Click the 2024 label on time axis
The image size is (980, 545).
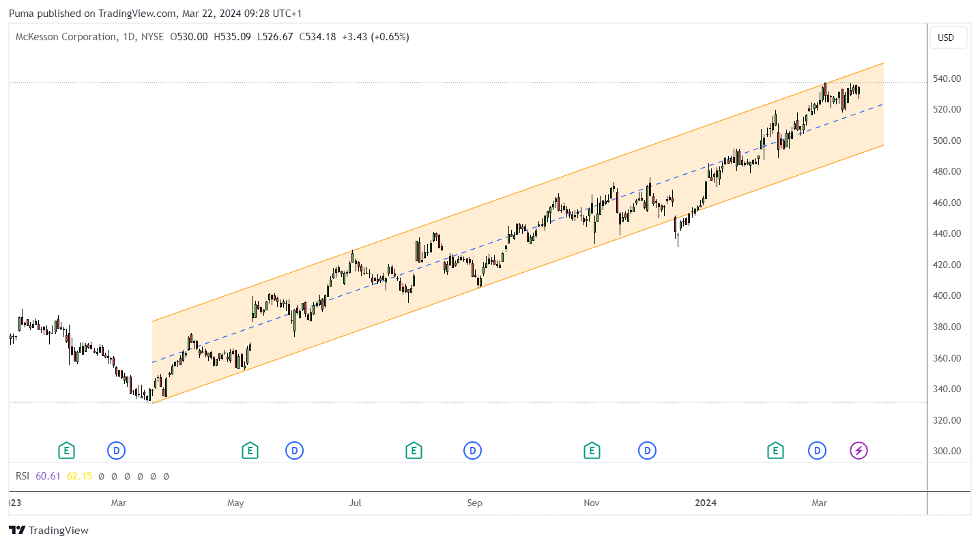coord(706,503)
